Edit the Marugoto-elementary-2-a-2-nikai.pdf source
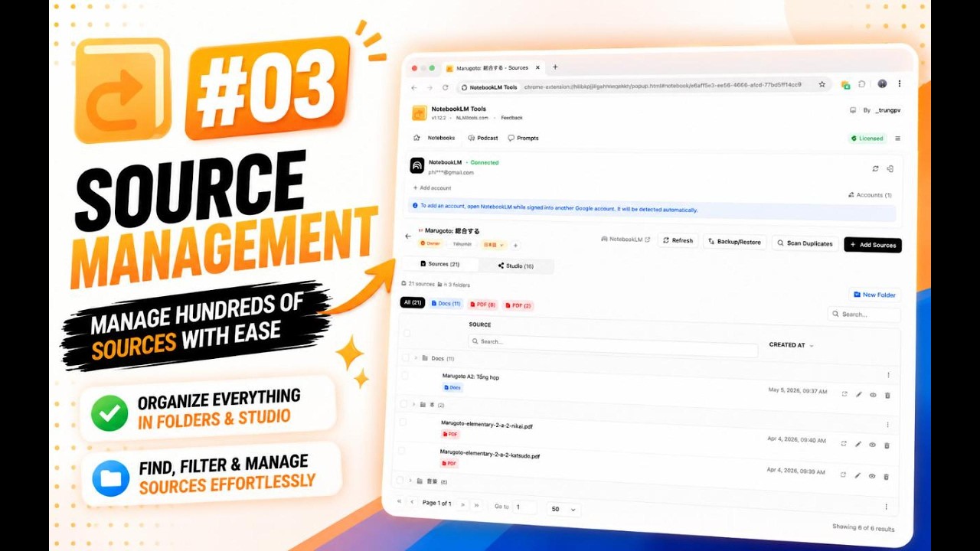Image resolution: width=980 pixels, height=551 pixels. (x=858, y=444)
